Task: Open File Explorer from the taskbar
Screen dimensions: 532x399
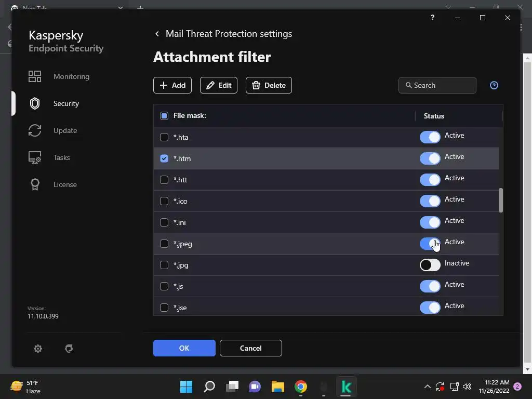Action: [x=278, y=387]
